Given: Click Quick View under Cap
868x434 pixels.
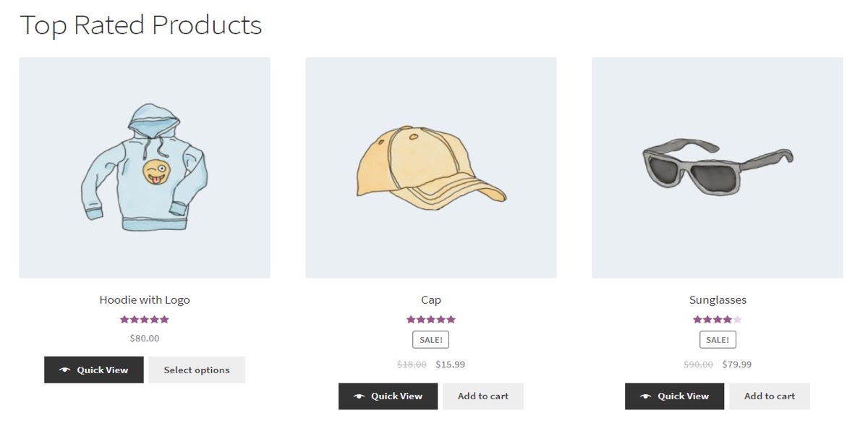Looking at the screenshot, I should point(388,396).
